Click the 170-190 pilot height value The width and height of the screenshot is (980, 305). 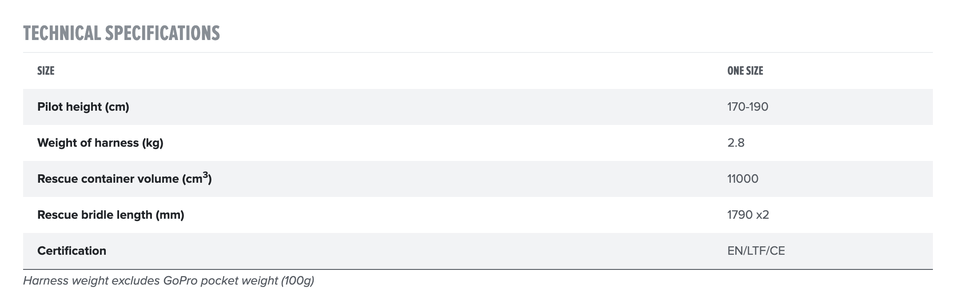748,107
